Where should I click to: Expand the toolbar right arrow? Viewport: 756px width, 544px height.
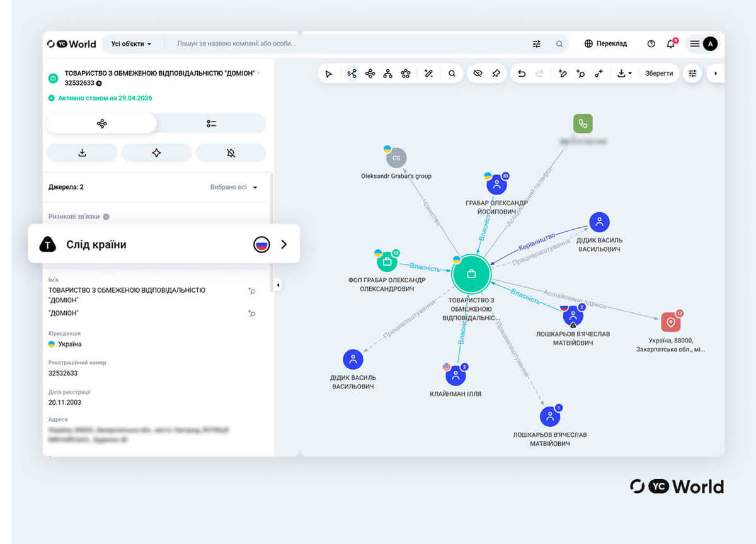(x=715, y=74)
